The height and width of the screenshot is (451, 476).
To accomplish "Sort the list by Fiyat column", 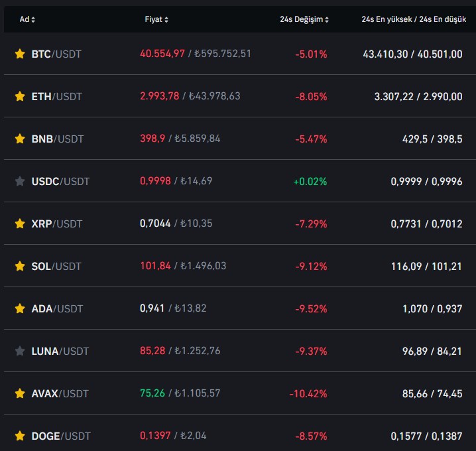I will point(156,19).
